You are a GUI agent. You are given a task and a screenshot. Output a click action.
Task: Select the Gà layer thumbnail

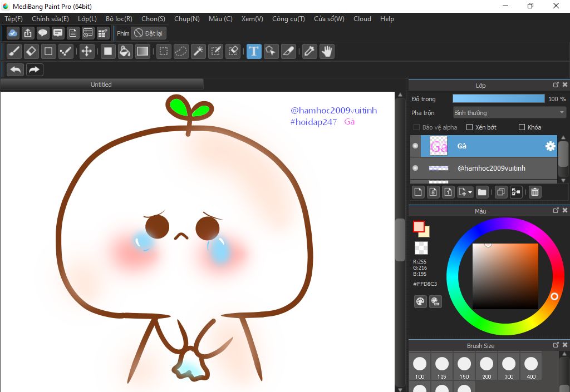tap(439, 146)
